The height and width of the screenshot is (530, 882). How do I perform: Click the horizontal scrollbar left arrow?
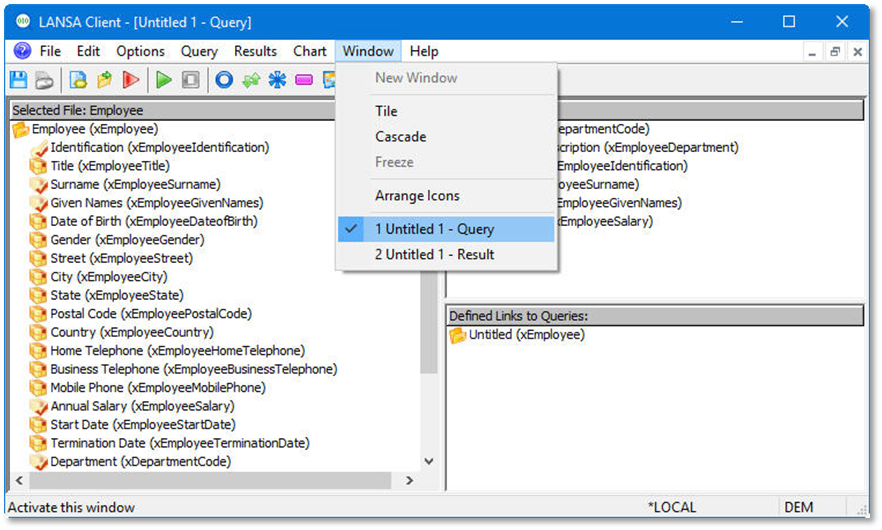pos(20,480)
